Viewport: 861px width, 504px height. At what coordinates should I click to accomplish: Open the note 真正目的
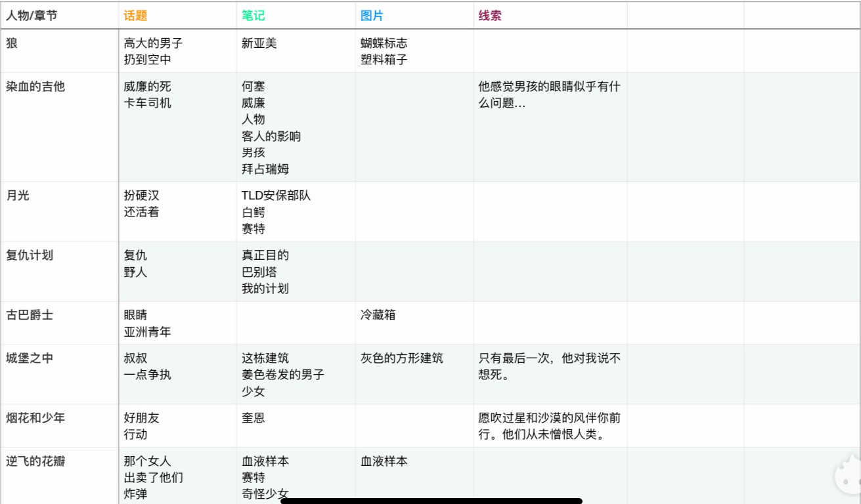[x=265, y=255]
